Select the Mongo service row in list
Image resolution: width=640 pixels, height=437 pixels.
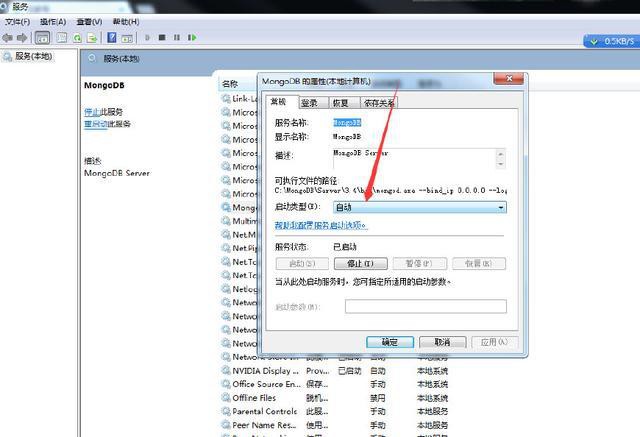point(239,208)
